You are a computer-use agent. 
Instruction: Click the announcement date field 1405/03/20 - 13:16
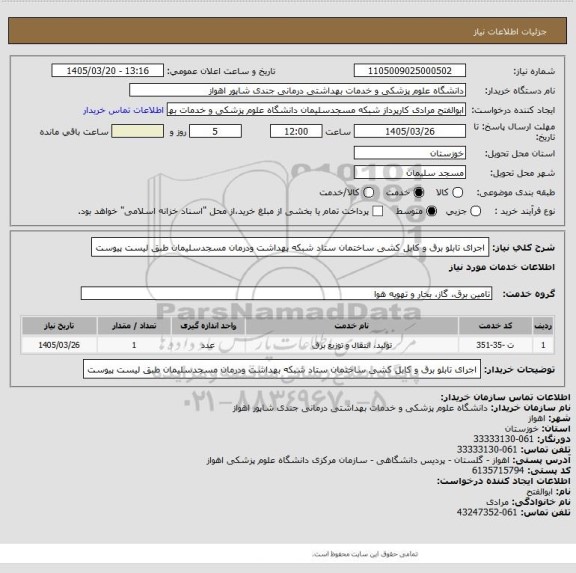[x=108, y=71]
